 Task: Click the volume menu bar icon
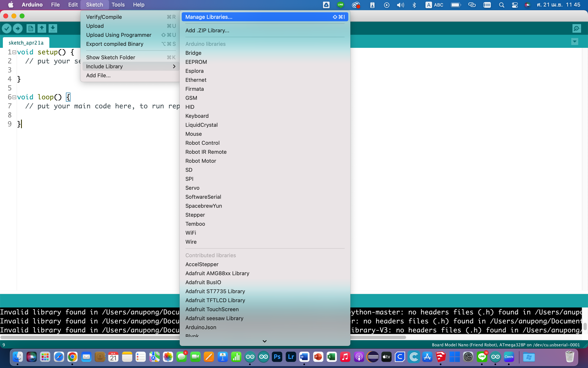point(400,5)
